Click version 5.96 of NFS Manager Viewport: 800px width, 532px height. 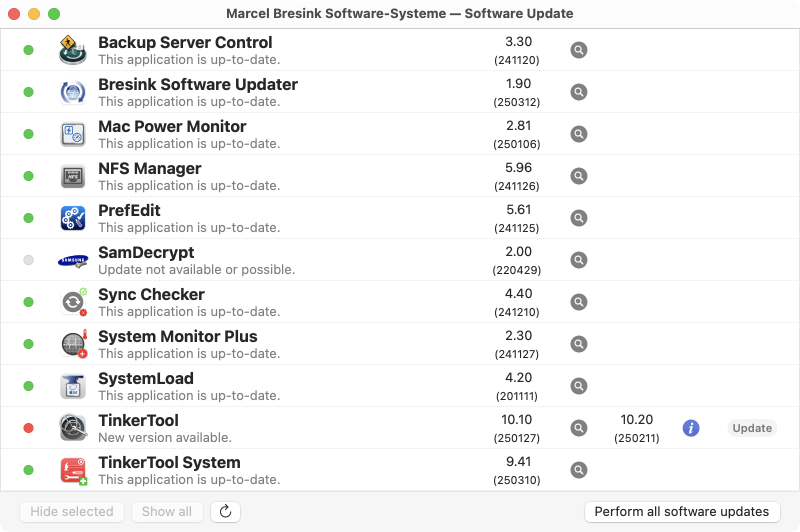(518, 168)
